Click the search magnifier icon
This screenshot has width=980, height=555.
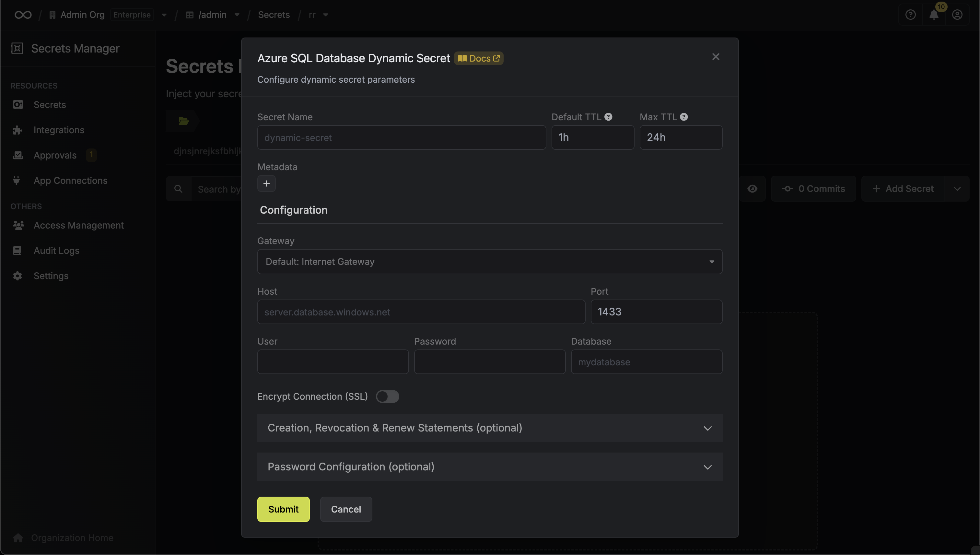pos(178,189)
